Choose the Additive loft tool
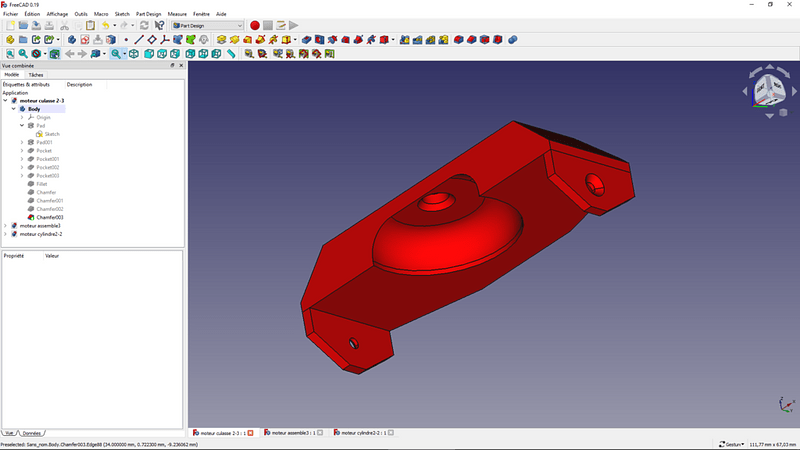The height and width of the screenshot is (450, 800). (247, 39)
